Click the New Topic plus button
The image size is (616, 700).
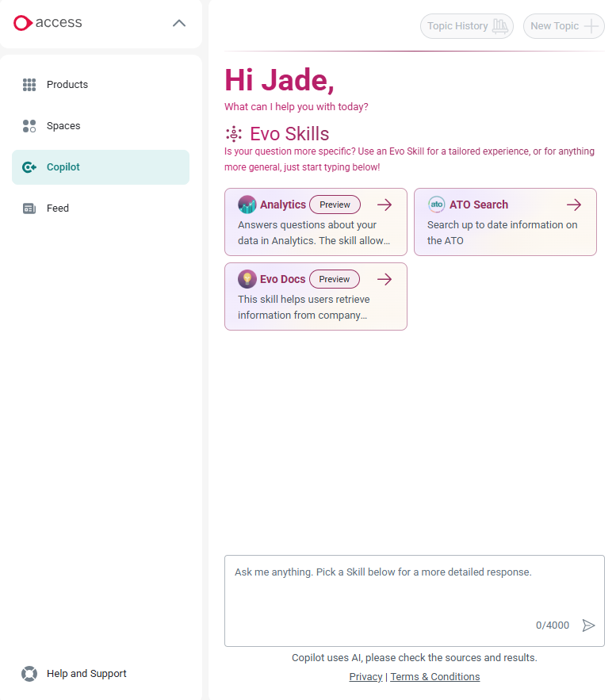pos(564,25)
